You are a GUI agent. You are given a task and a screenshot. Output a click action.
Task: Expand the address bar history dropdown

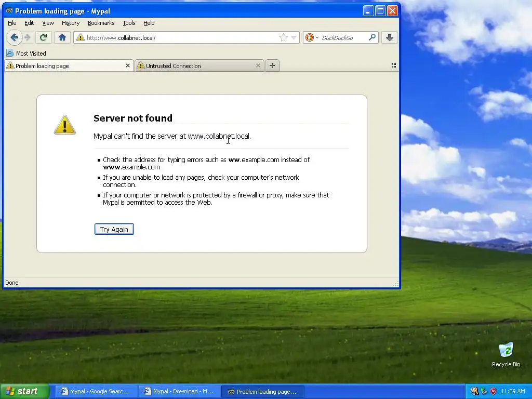tap(294, 37)
